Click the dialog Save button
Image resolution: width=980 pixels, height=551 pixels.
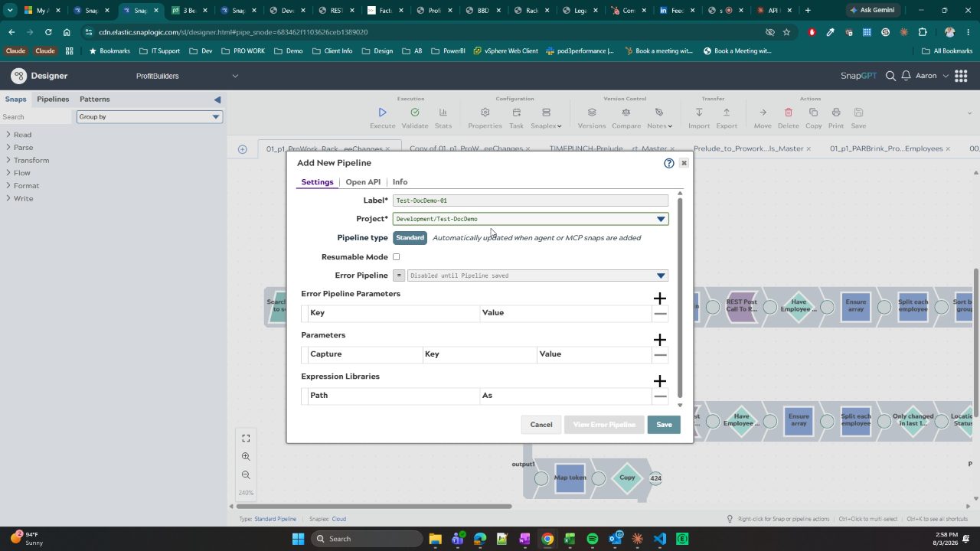coord(664,425)
